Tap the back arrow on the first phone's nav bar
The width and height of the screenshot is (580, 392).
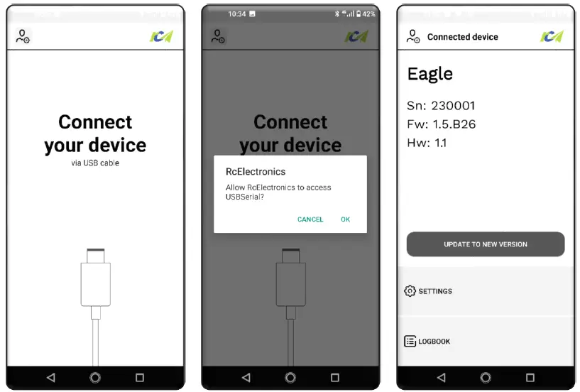[x=51, y=377]
